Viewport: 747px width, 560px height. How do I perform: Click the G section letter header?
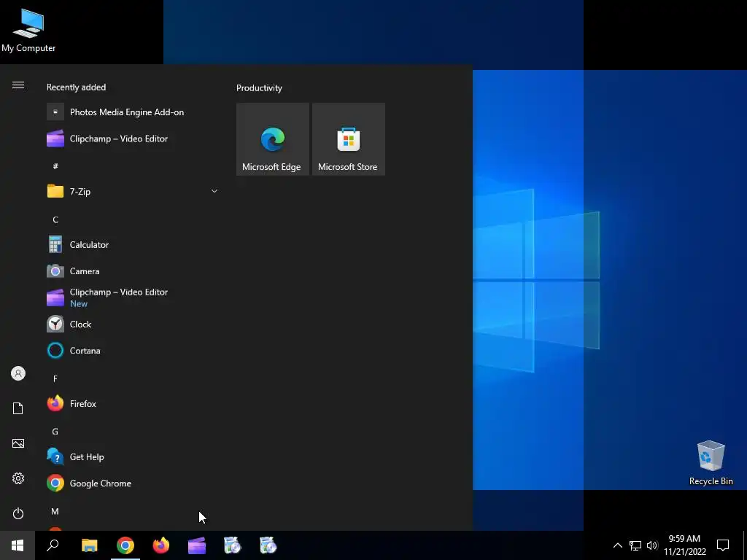[55, 432]
